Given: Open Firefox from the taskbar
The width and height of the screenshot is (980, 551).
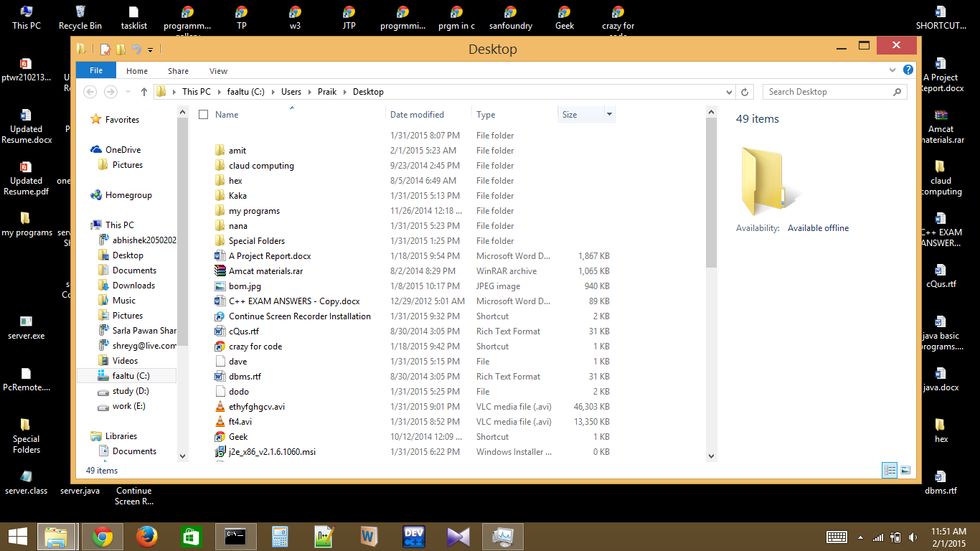Looking at the screenshot, I should pos(147,537).
